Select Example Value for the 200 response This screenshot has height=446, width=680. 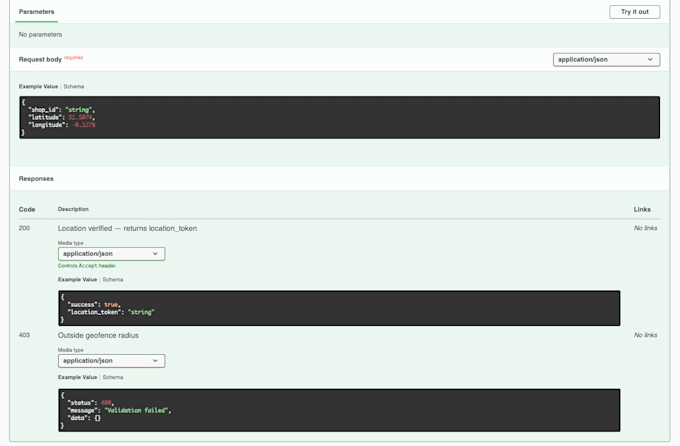click(77, 279)
